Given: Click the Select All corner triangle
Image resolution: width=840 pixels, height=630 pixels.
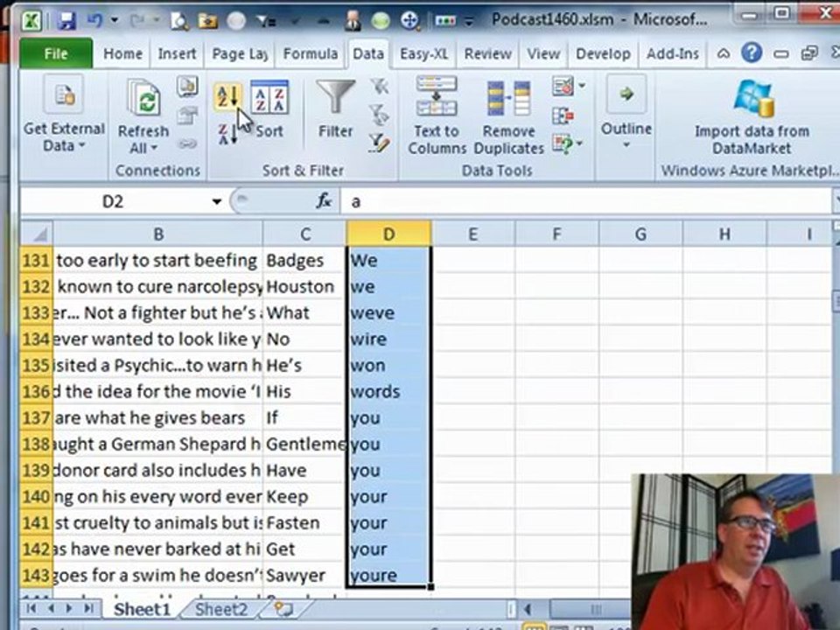Looking at the screenshot, I should tap(38, 234).
